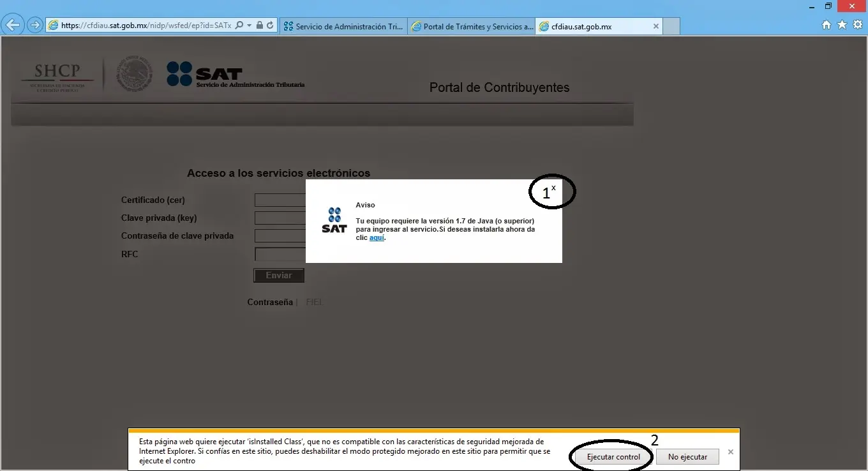Image resolution: width=868 pixels, height=471 pixels.
Task: Switch to Portal de Trámites y Servicios tab
Action: (x=472, y=26)
